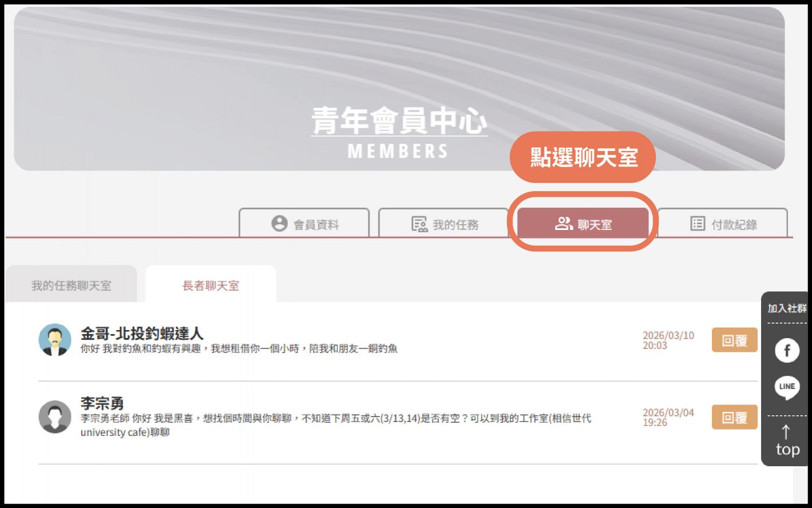
Task: Click the message about 釣魚和釣蝦
Action: (x=239, y=348)
